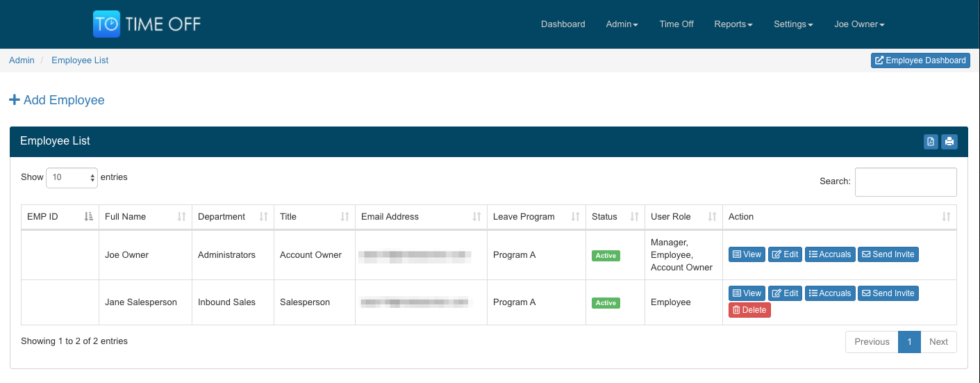Sort table by EMP ID column

pos(60,217)
